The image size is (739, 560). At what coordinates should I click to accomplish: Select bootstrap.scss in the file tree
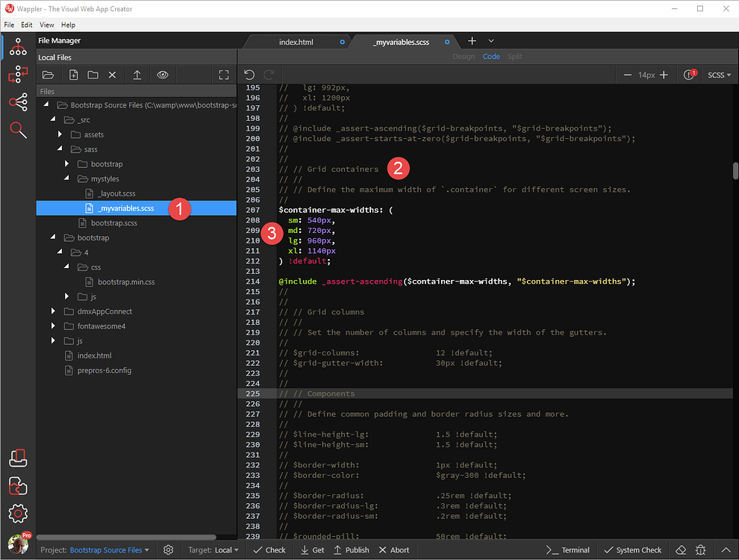[114, 223]
